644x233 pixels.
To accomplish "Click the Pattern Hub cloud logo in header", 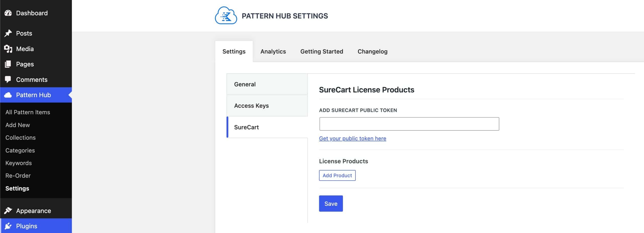I will [x=226, y=16].
